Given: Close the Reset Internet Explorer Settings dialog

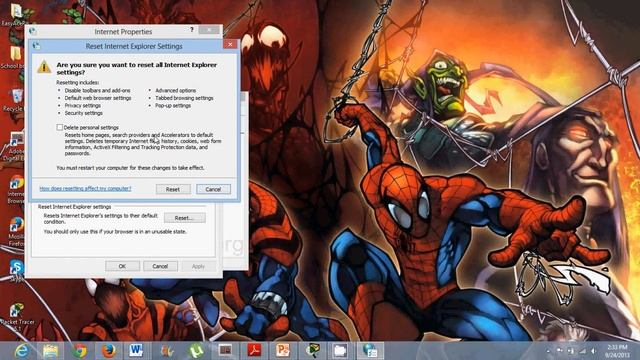Looking at the screenshot, I should click(x=230, y=44).
